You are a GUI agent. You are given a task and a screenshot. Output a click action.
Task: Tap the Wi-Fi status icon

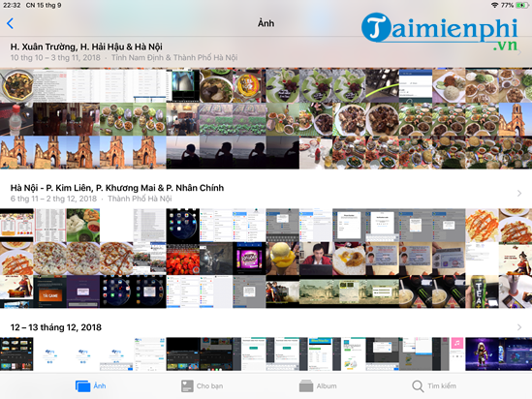click(x=494, y=5)
